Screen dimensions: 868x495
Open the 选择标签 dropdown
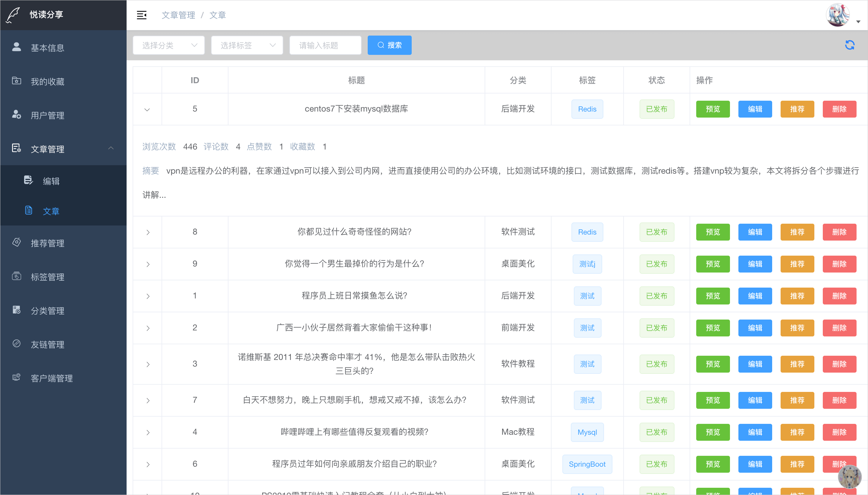247,45
